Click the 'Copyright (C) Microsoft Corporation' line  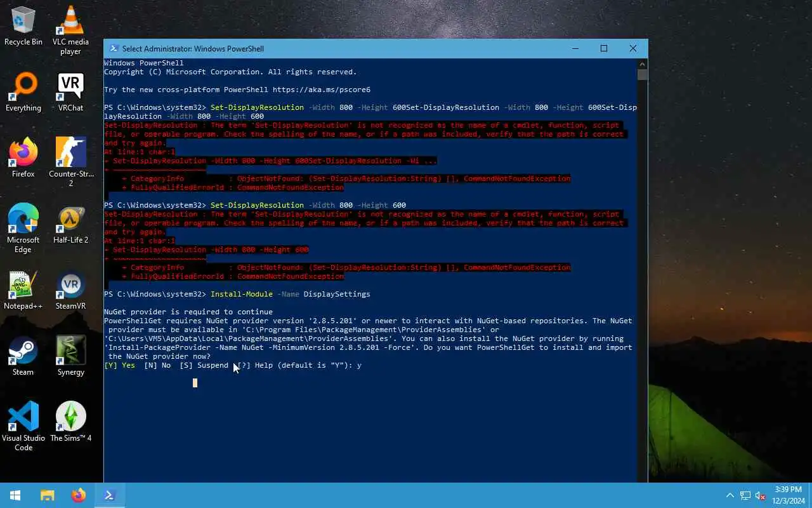pos(230,72)
